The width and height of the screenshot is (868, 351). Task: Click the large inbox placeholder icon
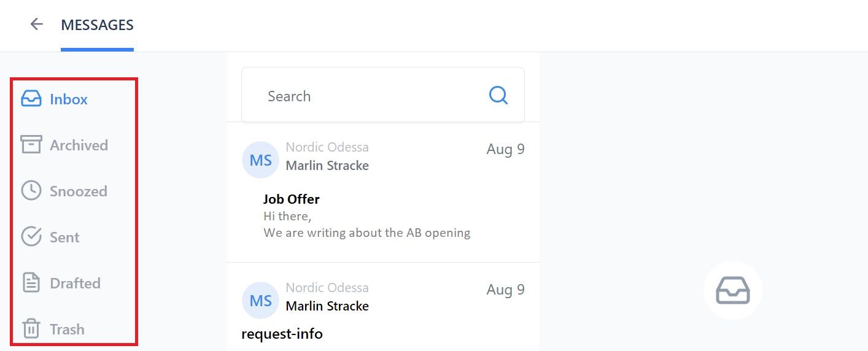[733, 290]
